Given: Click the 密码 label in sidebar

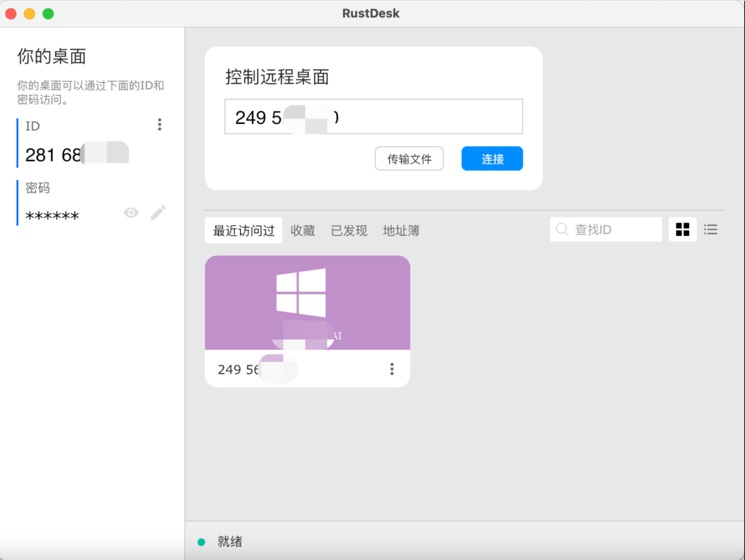Looking at the screenshot, I should pyautogui.click(x=37, y=188).
